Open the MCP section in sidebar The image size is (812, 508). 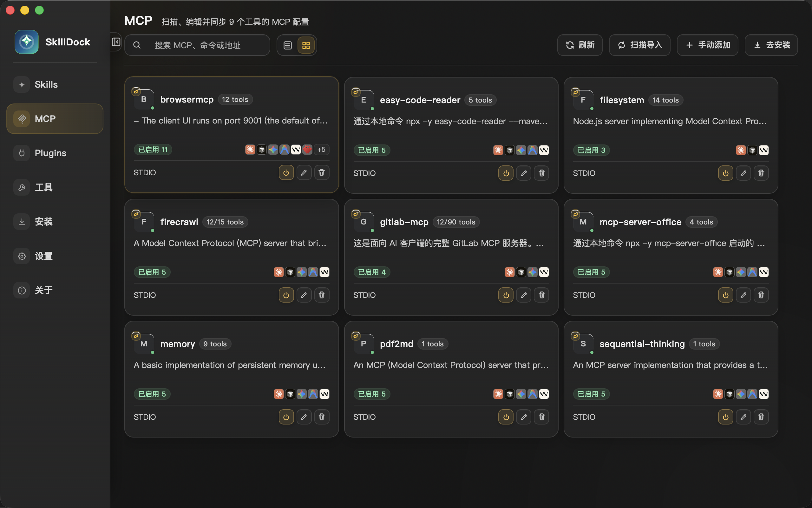pyautogui.click(x=55, y=119)
